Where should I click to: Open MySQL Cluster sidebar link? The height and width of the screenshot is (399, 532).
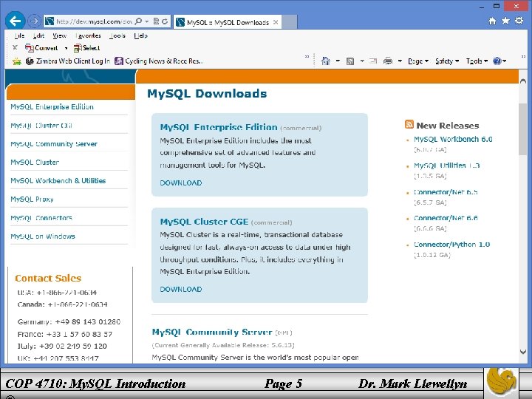coord(35,162)
